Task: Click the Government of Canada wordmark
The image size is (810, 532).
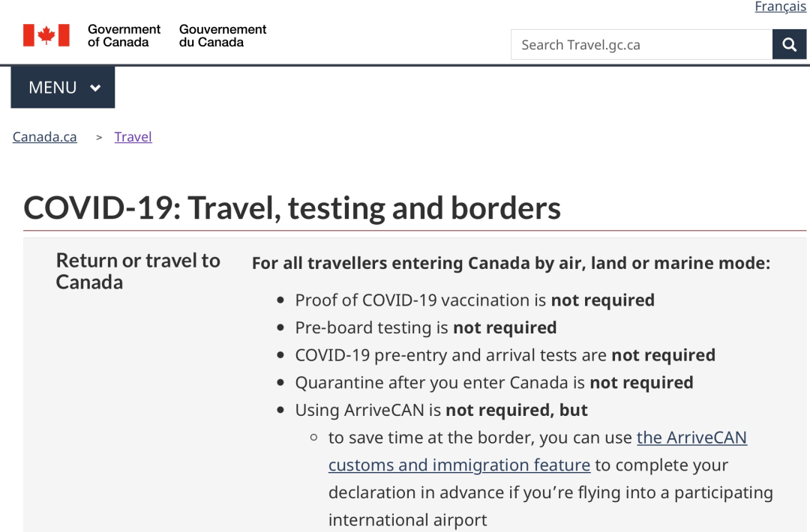Action: pos(124,35)
